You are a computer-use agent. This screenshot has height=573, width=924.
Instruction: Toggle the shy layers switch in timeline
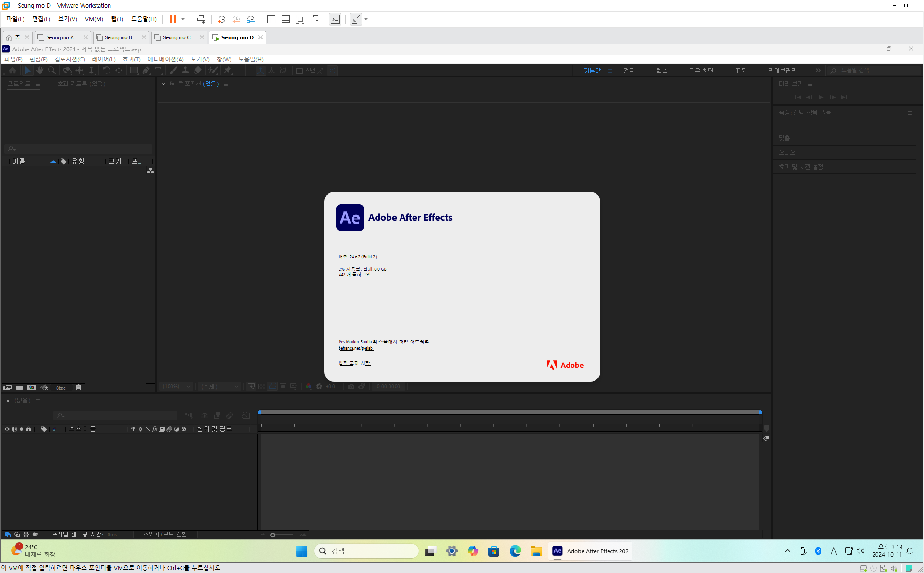pos(205,415)
